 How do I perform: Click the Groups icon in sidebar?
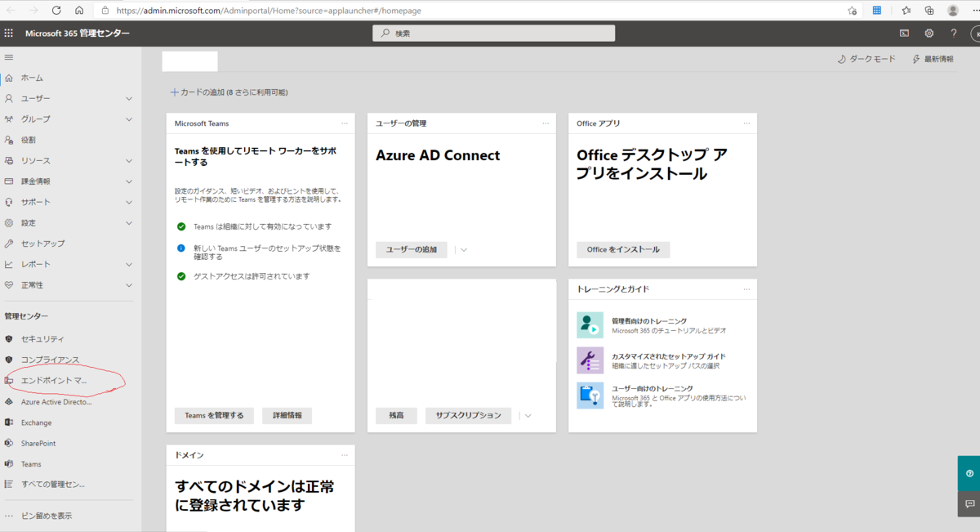pos(9,119)
